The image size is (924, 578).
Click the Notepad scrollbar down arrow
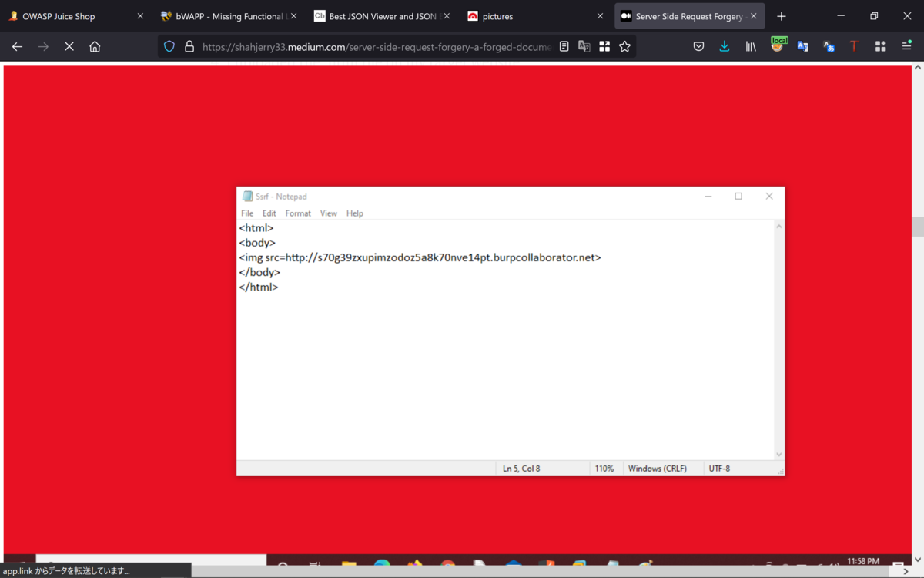[778, 455]
